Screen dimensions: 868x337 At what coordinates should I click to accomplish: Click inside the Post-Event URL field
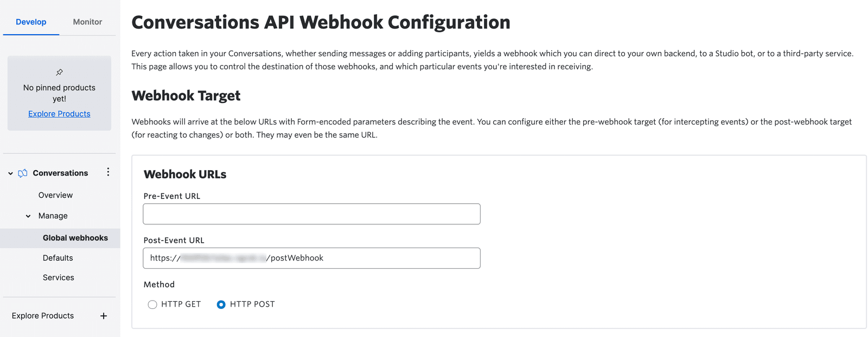(x=311, y=258)
